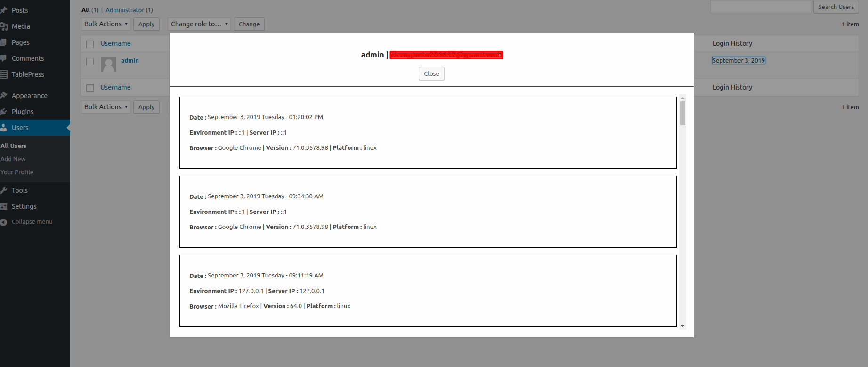Click the bottom Apply button
This screenshot has height=367, width=868.
(x=146, y=107)
